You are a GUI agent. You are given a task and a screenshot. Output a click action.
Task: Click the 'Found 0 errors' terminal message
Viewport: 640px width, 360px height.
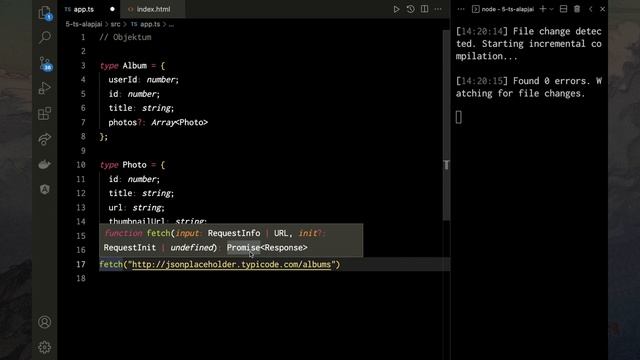[529, 87]
